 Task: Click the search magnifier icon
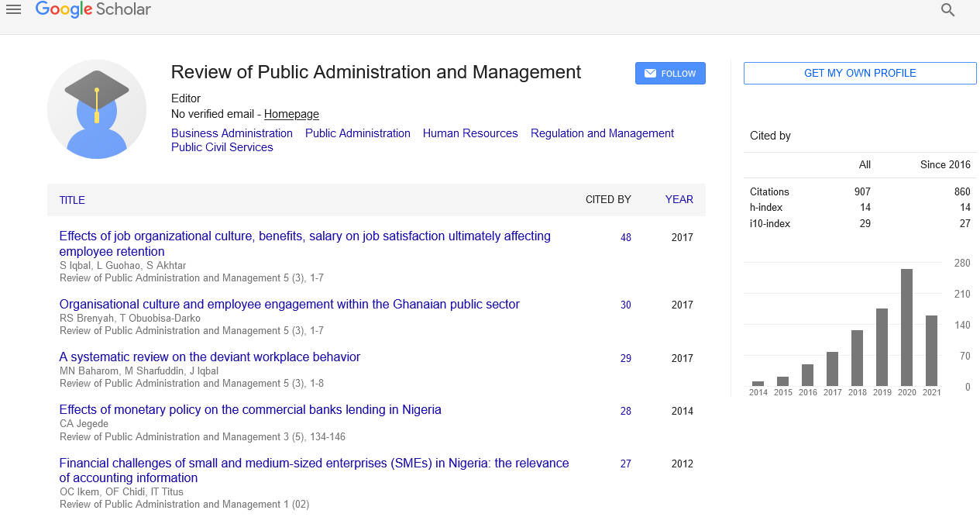tap(947, 10)
